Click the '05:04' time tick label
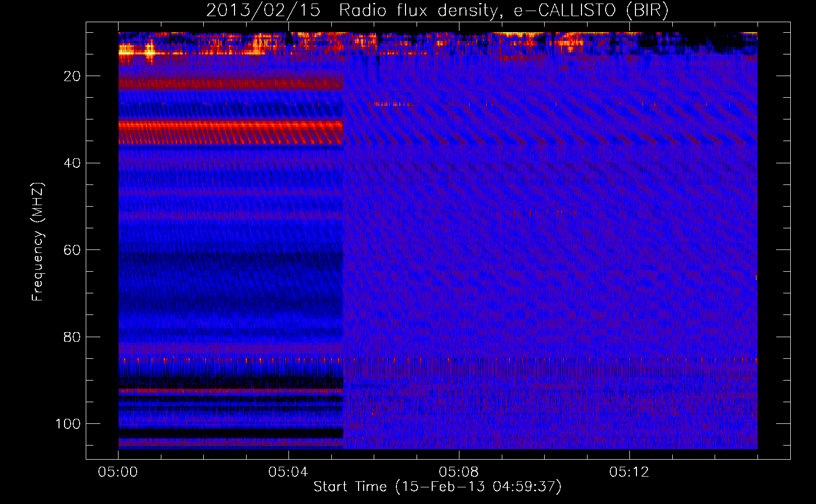This screenshot has width=816, height=504. [288, 472]
